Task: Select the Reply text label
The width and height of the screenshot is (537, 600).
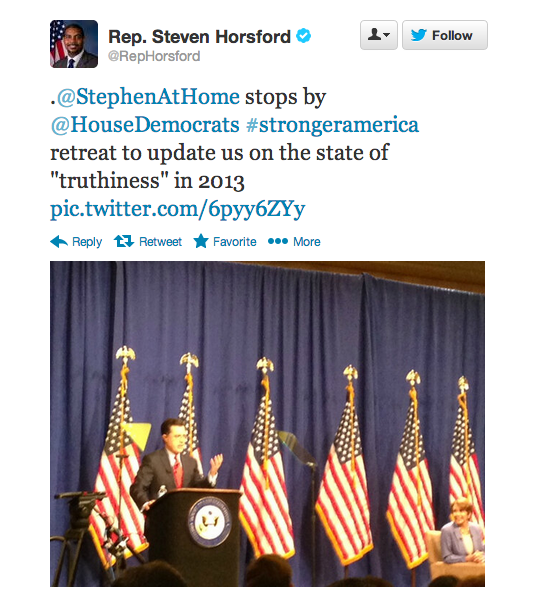Action: tap(87, 242)
